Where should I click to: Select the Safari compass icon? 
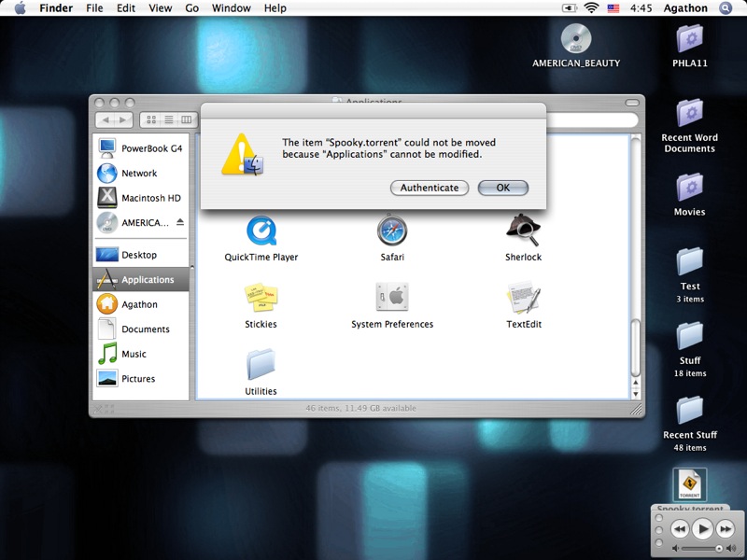pyautogui.click(x=392, y=231)
